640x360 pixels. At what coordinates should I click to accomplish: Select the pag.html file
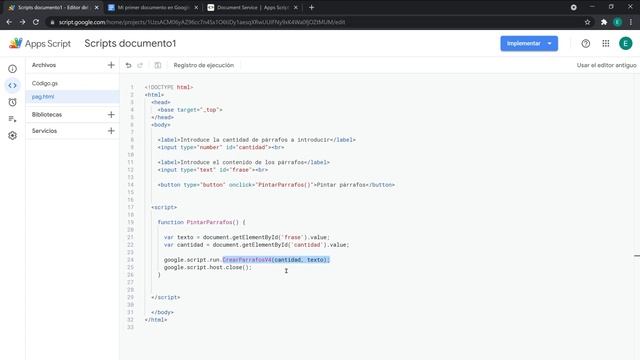pyautogui.click(x=72, y=97)
